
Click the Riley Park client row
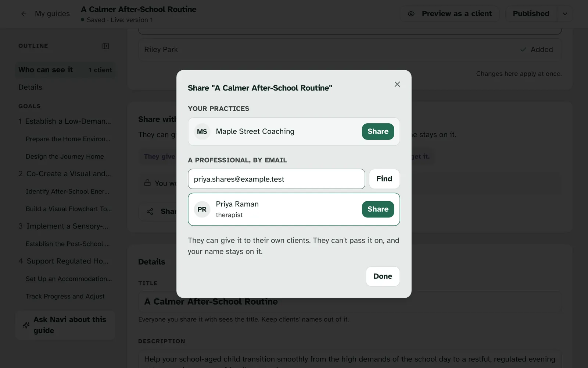pos(350,50)
